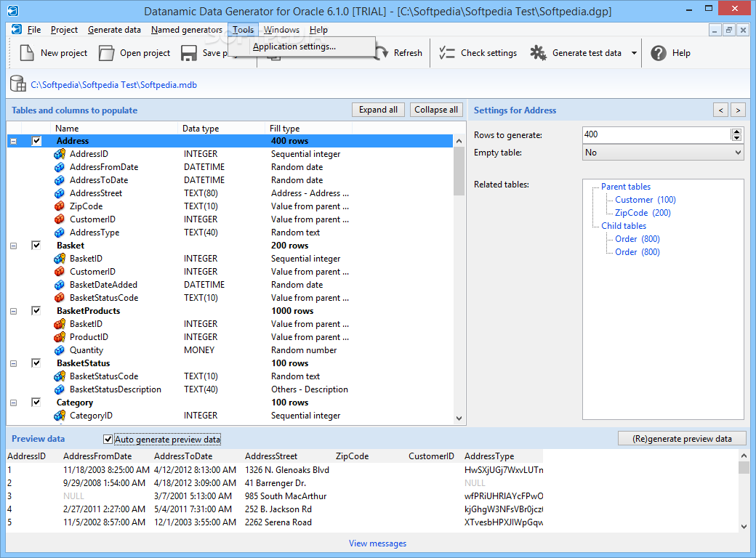The width and height of the screenshot is (756, 558).
Task: Open the Windows menu
Action: click(281, 30)
